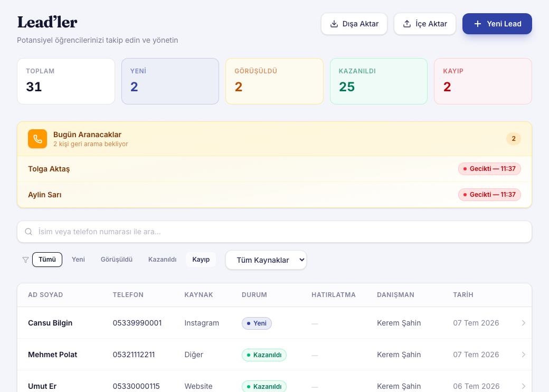Create a new lead with Yeni Lead
The width and height of the screenshot is (549, 392).
point(497,24)
